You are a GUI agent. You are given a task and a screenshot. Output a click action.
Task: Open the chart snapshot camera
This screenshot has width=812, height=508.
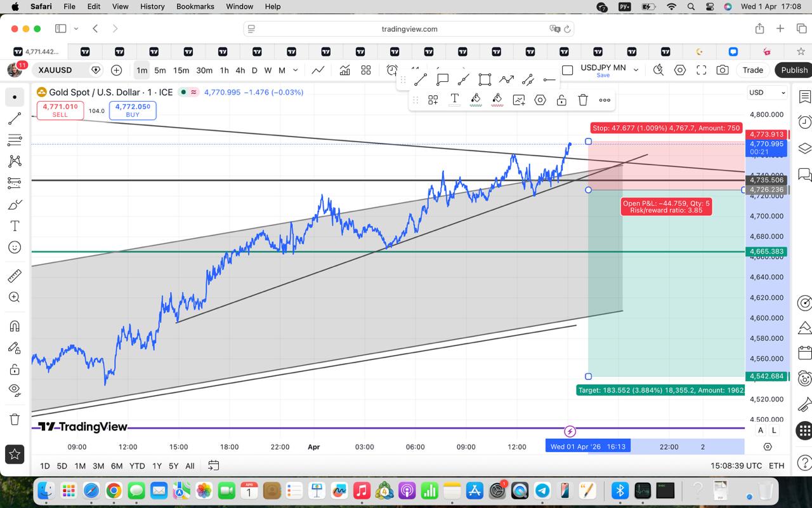point(723,70)
